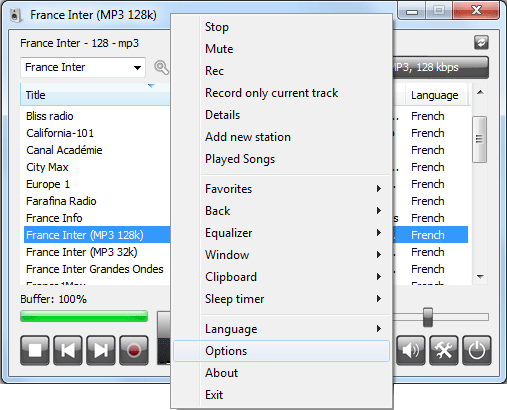Select France Inter (MP3 128k) row
This screenshot has width=507, height=410.
97,235
